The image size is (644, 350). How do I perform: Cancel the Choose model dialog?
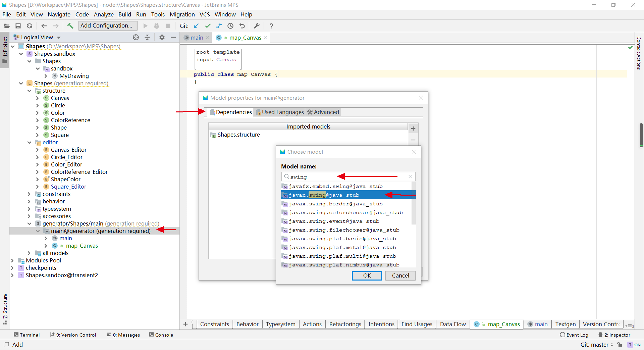pos(400,276)
